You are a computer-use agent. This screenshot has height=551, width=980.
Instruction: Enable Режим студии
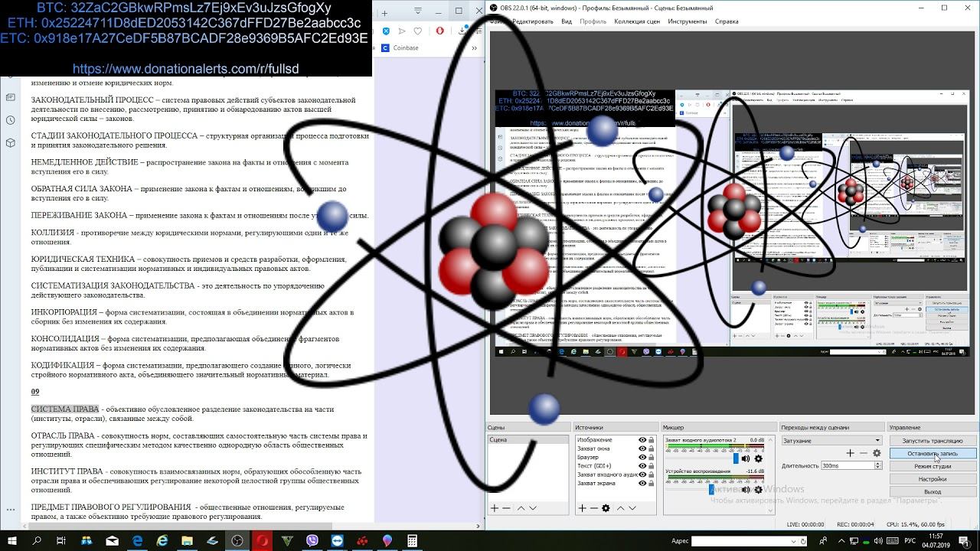coord(933,466)
